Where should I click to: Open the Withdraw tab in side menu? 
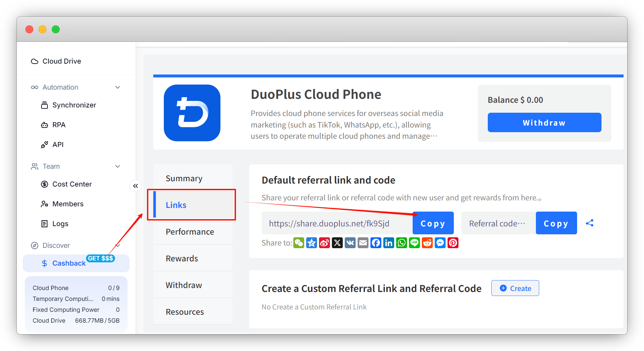click(193, 285)
